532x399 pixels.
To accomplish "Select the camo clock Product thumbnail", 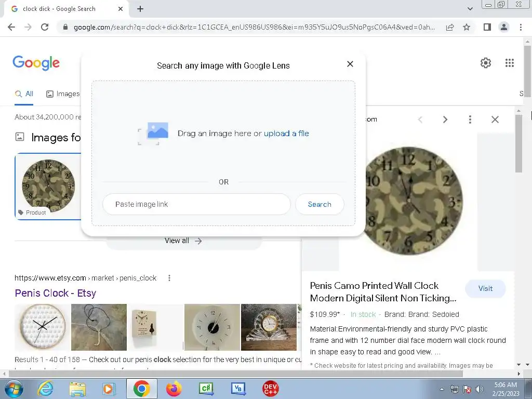I will 48,187.
